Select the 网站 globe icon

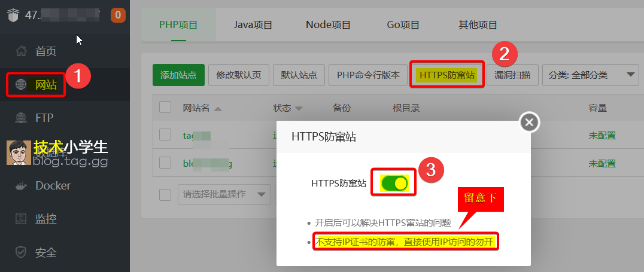point(21,85)
